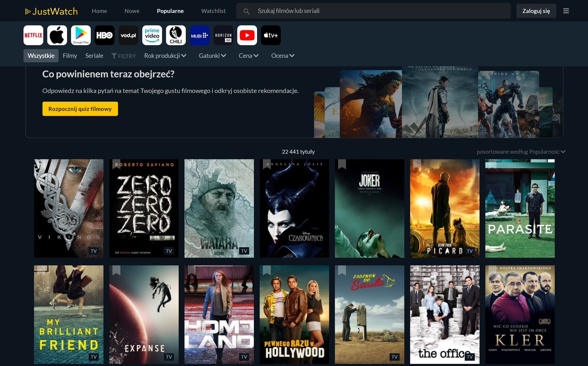Screen dimensions: 588x366
Task: Bookmark Picard to watchlist
Action: [417, 164]
